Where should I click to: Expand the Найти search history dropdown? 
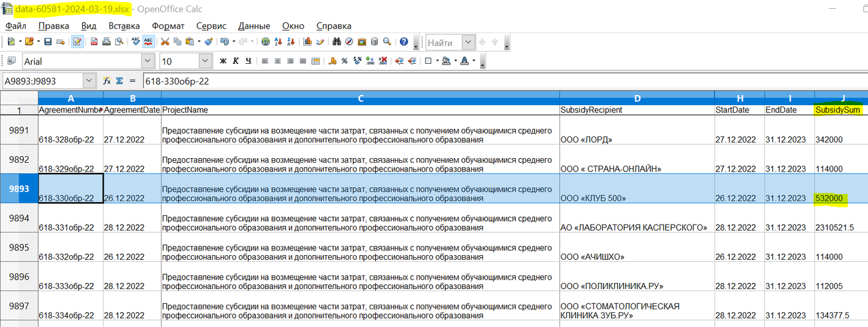(x=469, y=42)
